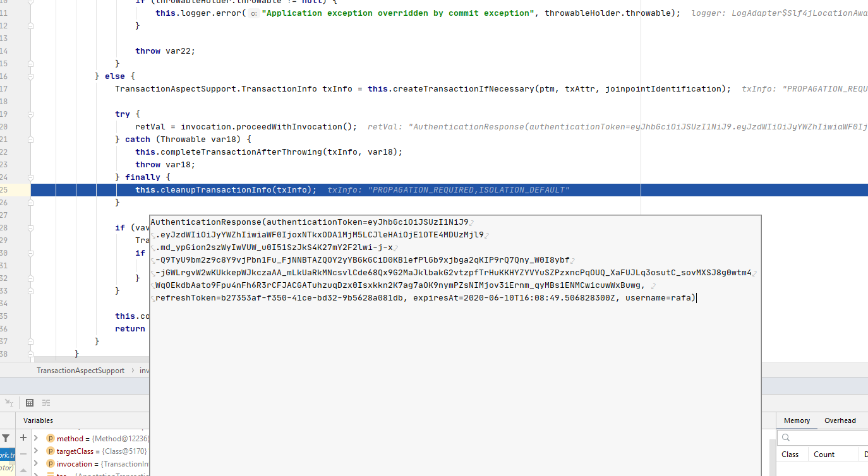Screen dimensions: 868x476
Task: Click the search magnifier in Memory panel
Action: pos(786,437)
